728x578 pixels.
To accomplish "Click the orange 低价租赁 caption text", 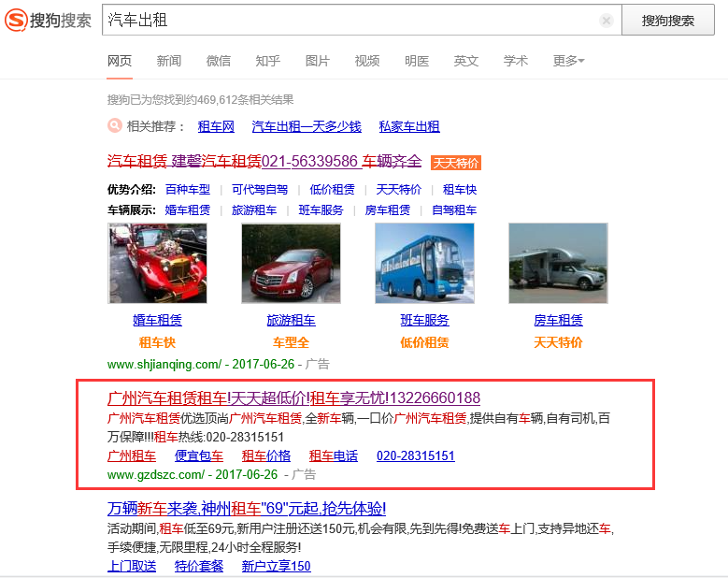I will pos(425,342).
